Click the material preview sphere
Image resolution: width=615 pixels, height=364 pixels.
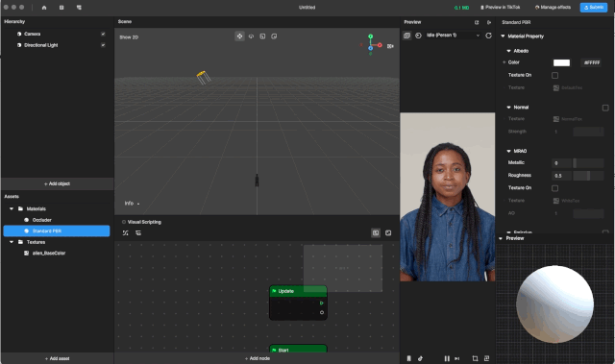(x=554, y=304)
